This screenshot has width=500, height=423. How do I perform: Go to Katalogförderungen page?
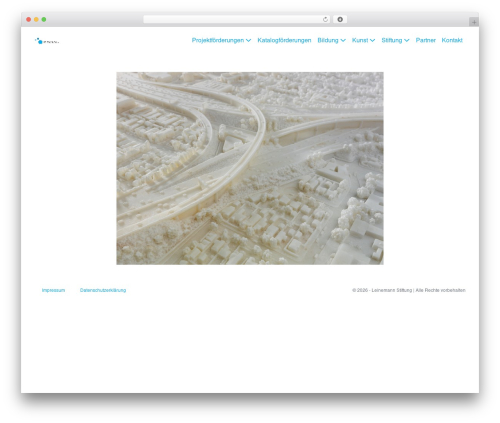(x=284, y=40)
